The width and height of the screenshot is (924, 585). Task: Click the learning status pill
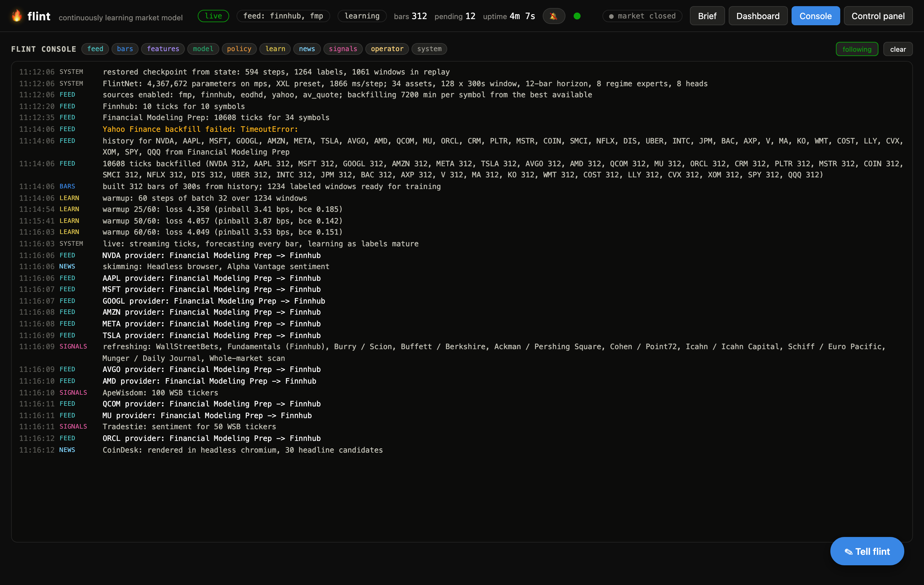pos(362,16)
